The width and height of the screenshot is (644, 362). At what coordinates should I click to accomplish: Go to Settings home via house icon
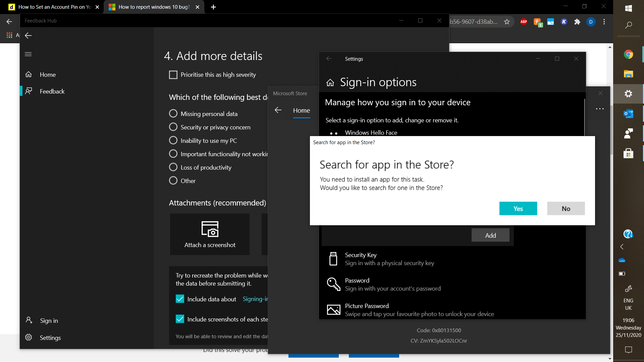pyautogui.click(x=330, y=82)
